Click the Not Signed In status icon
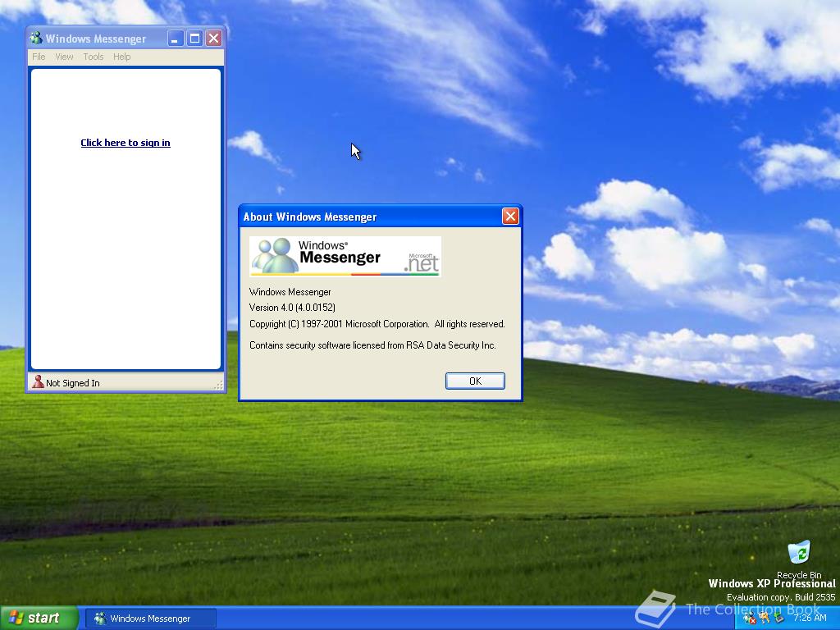 [x=38, y=382]
